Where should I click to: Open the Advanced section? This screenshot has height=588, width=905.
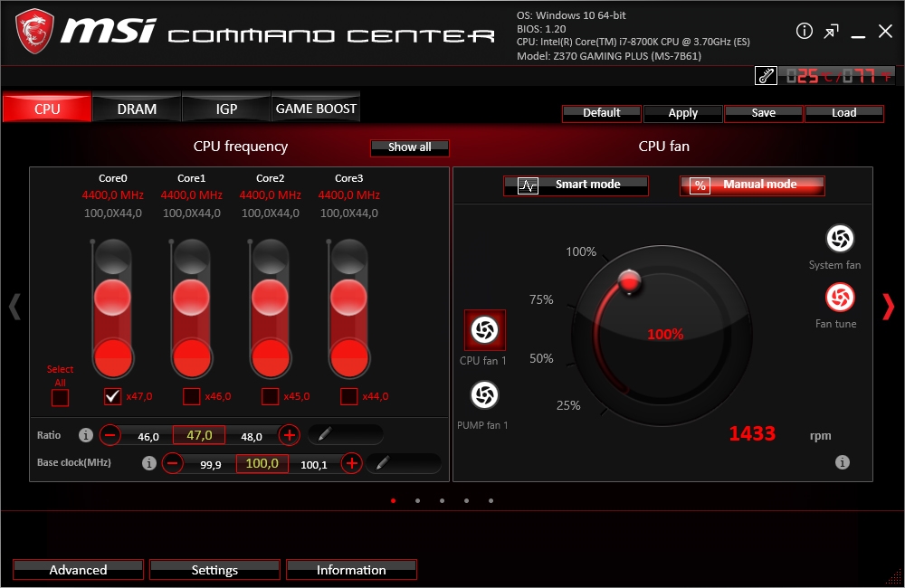click(x=78, y=570)
